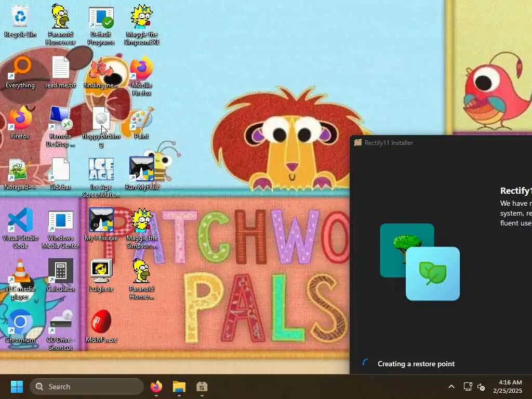Open the Firefox desktop shortcut
Viewport: 532px width, 399px height.
(x=20, y=123)
